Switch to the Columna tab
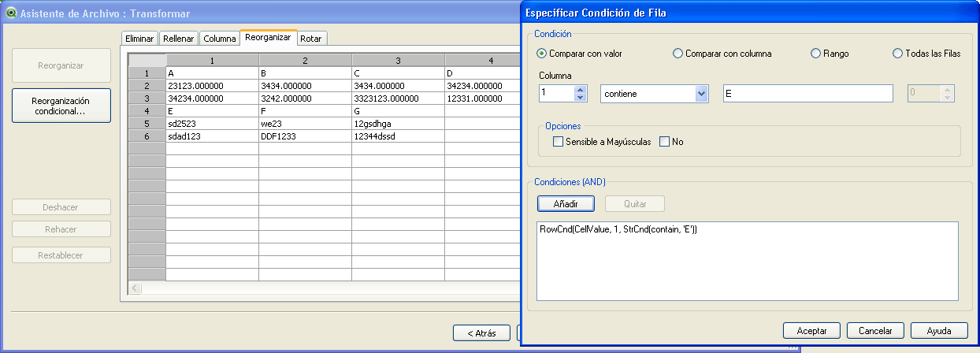This screenshot has height=353, width=980. tap(220, 39)
